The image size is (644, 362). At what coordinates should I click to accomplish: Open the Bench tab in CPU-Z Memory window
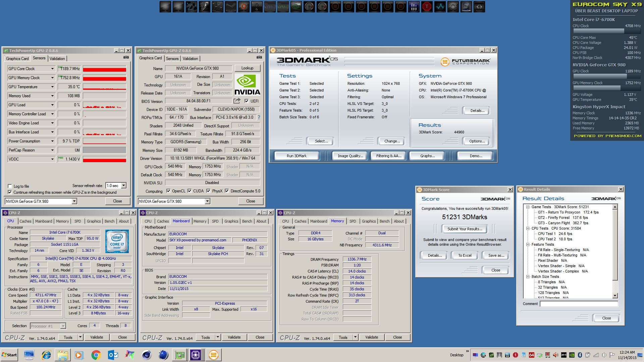[385, 221]
